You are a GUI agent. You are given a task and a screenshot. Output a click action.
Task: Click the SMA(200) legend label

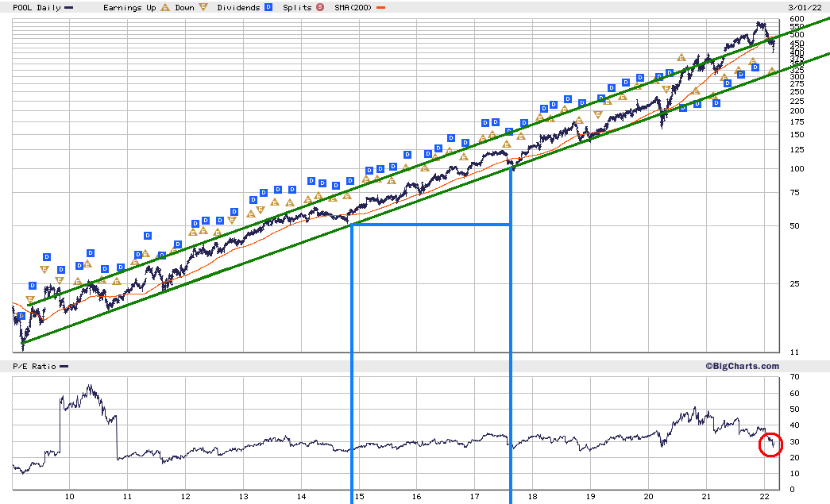353,8
